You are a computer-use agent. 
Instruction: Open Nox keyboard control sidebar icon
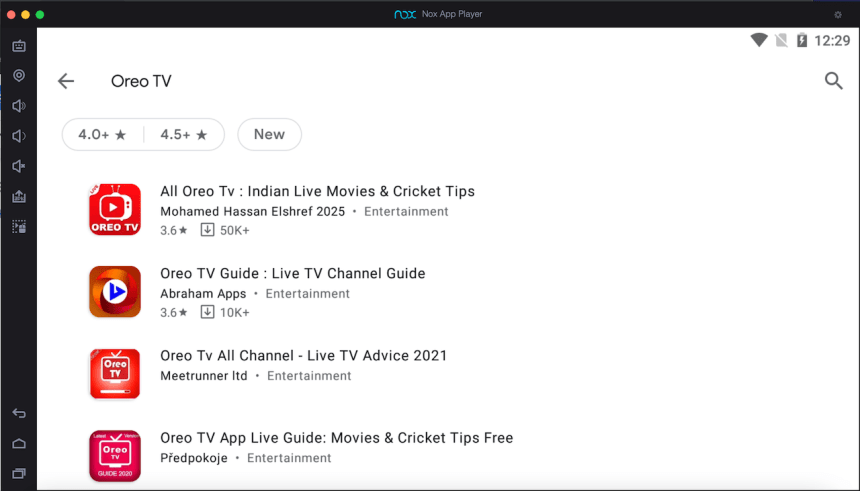click(19, 46)
